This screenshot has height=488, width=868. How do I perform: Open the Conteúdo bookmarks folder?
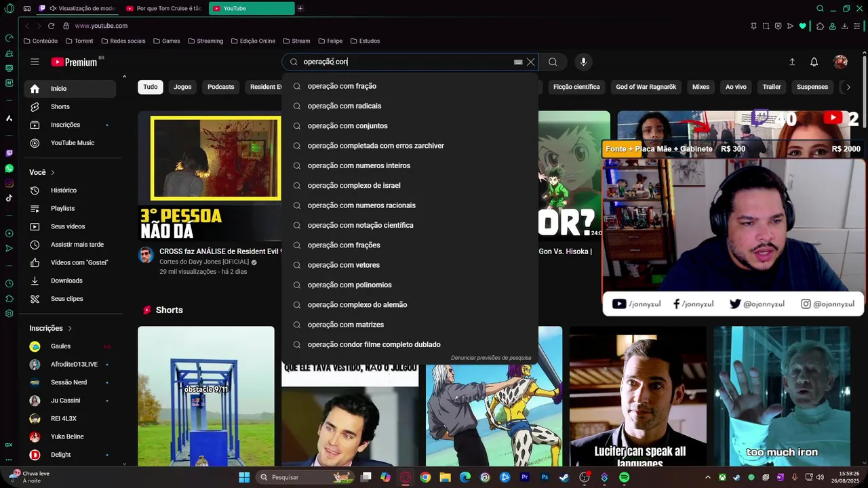coord(41,41)
